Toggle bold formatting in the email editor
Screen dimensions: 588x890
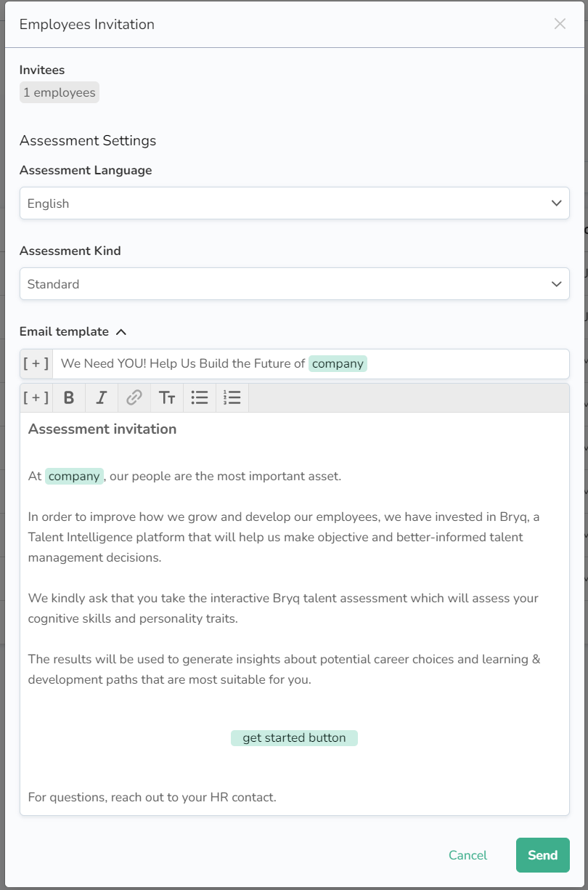69,397
